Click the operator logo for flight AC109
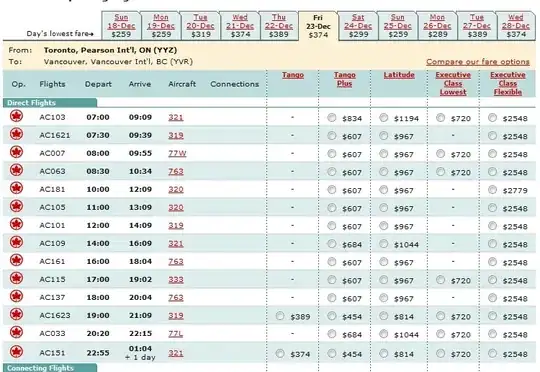Viewport: 540px width, 372px height. pos(16,242)
